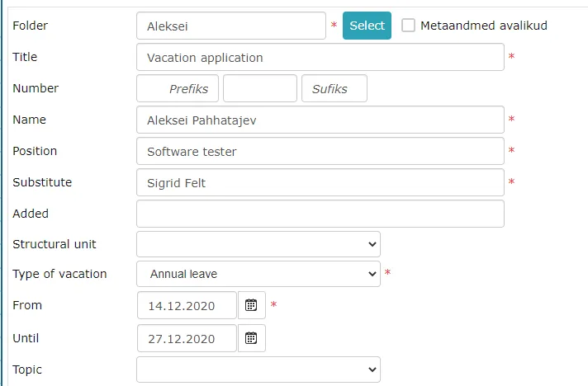Screen dimensions: 588x386
Task: Expand the Structural unit dropdown
Action: (258, 244)
